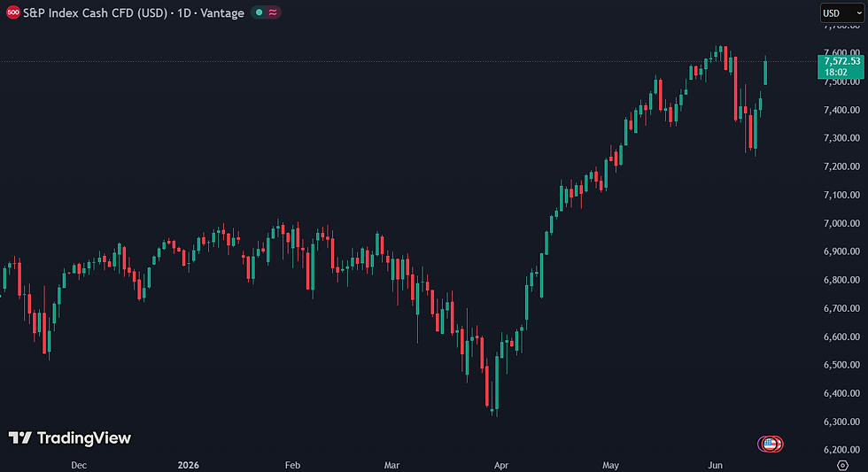Screen dimensions: 868x472
Task: Click the red S&P 500 symbol logo
Action: (x=12, y=12)
